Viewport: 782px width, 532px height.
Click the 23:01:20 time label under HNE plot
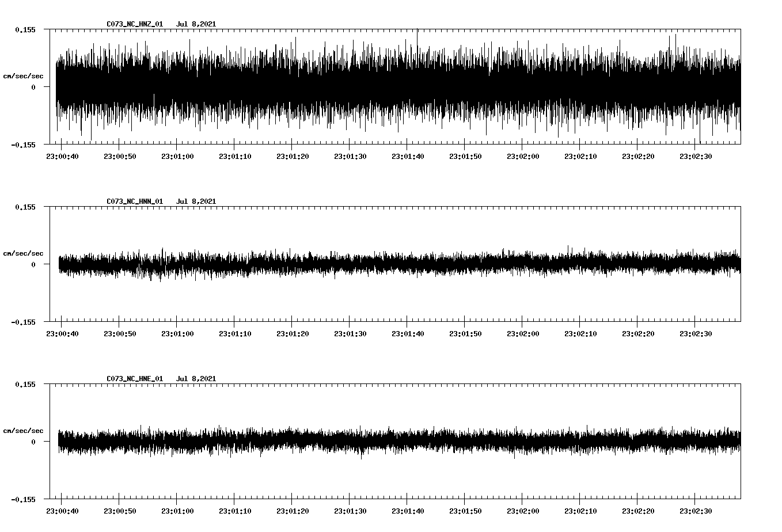tap(293, 511)
